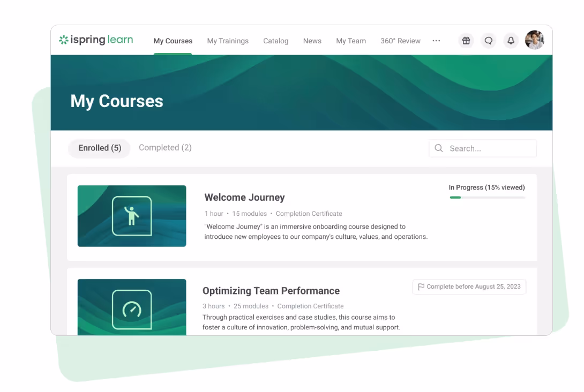Click '1 hour' duration text
Screen dimensions: 584x392
click(213, 214)
